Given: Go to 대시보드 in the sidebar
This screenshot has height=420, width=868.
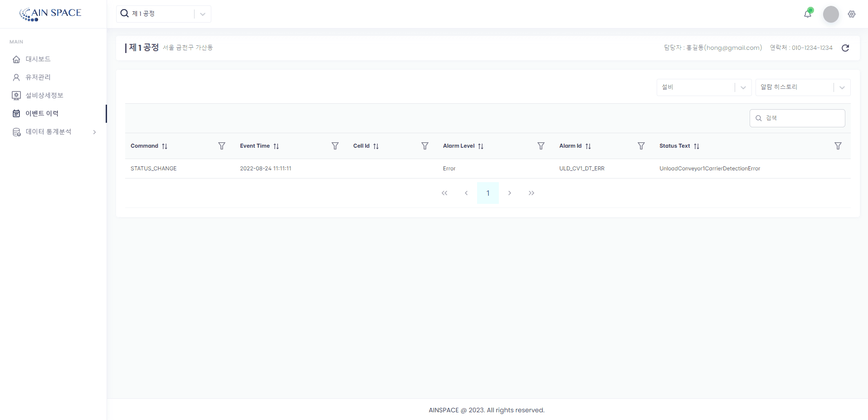Looking at the screenshot, I should pyautogui.click(x=38, y=59).
